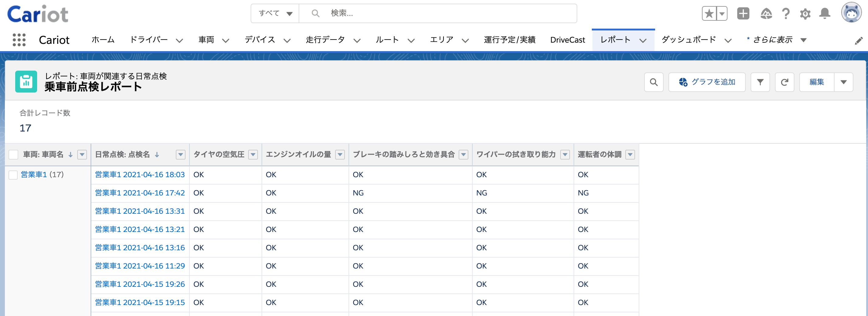The width and height of the screenshot is (868, 316).
Task: Open the エンジンオイルの量 column menu
Action: point(340,154)
